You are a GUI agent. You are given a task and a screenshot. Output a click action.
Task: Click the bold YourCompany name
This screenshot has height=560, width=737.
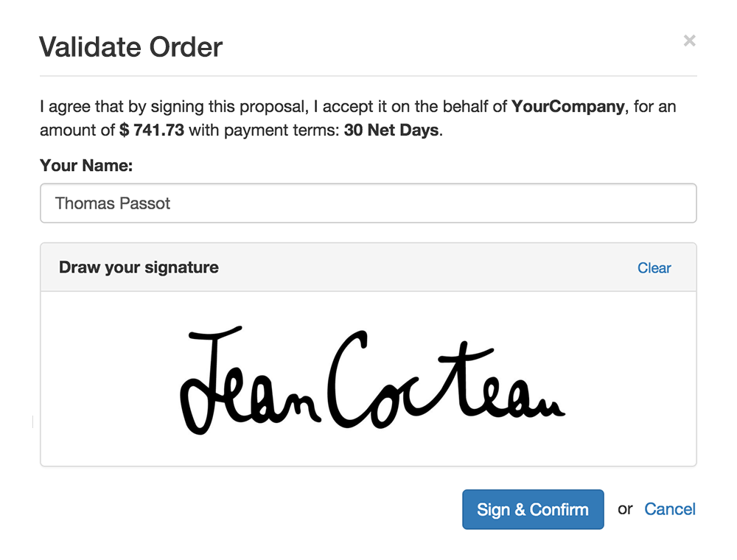[x=567, y=107]
